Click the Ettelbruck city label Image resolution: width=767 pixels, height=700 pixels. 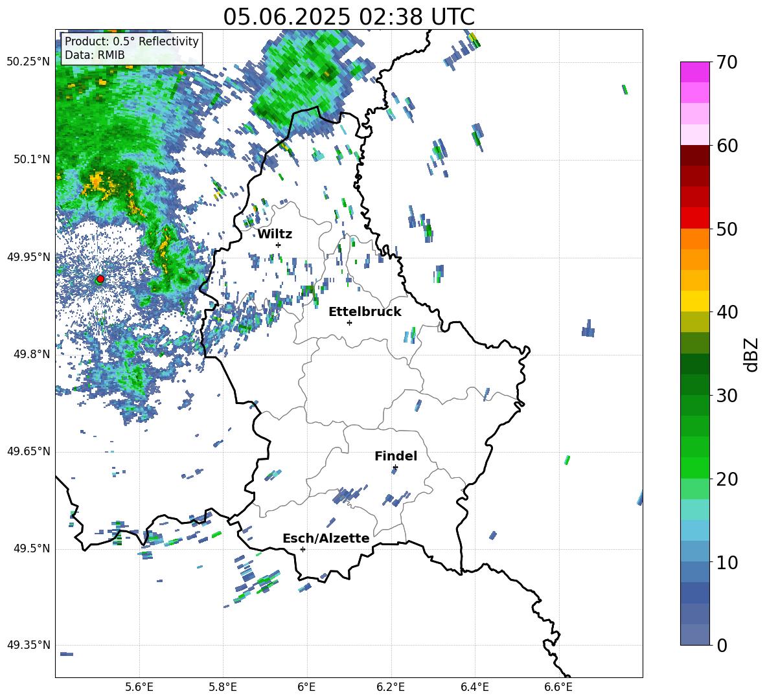[365, 312]
